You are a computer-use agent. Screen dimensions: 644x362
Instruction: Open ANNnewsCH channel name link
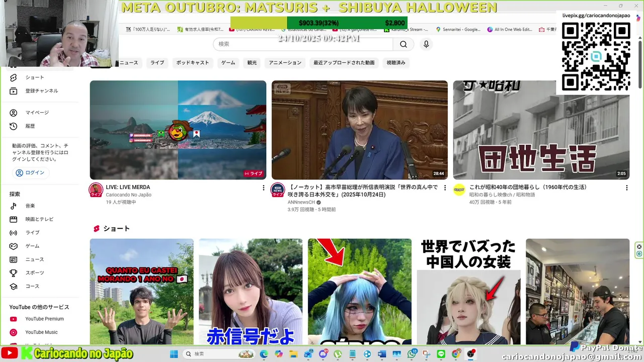click(x=301, y=202)
